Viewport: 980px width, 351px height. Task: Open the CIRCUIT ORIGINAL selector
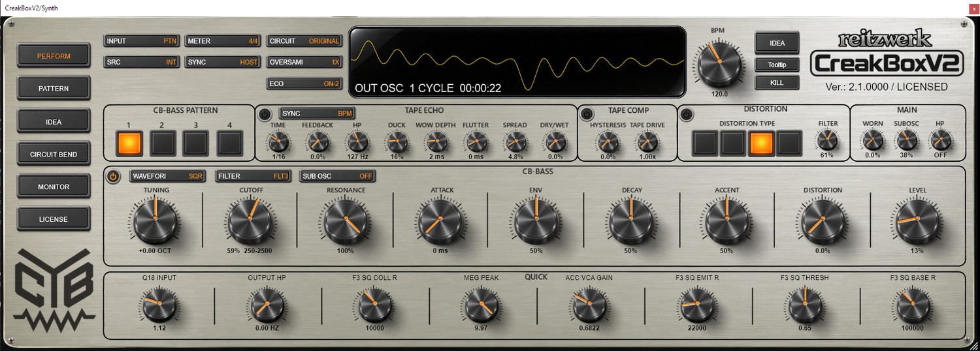coord(304,41)
